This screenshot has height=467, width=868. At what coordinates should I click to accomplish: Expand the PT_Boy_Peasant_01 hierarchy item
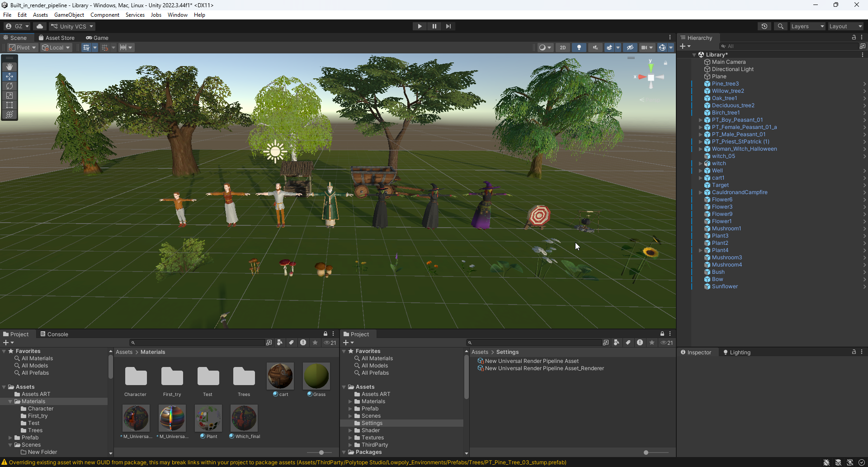(701, 120)
